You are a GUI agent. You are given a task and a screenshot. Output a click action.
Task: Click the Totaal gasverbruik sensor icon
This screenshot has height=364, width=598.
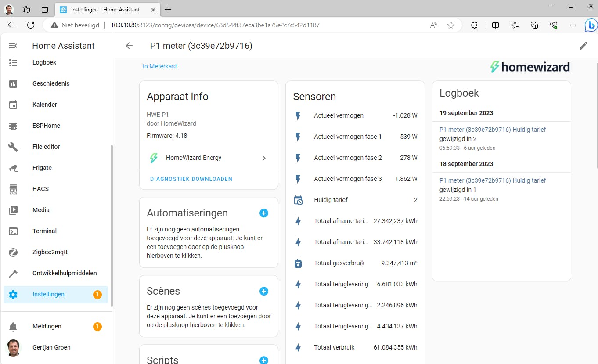[x=298, y=263]
